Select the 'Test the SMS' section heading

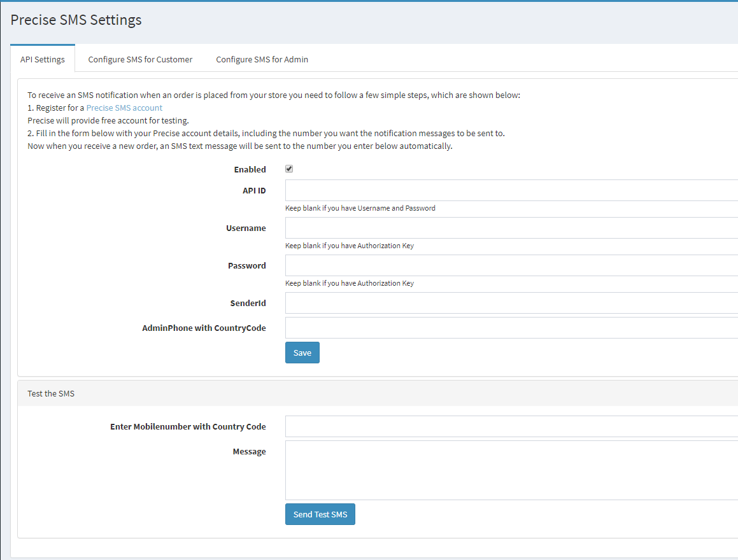click(x=51, y=393)
